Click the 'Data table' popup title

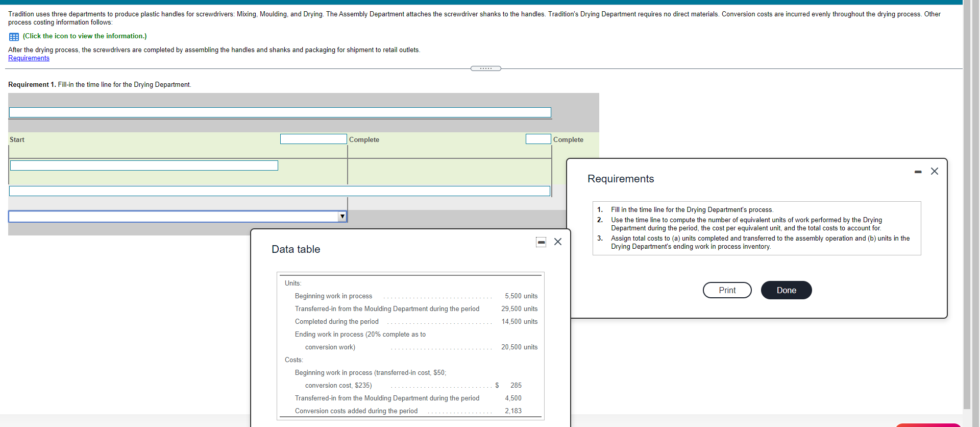(296, 249)
